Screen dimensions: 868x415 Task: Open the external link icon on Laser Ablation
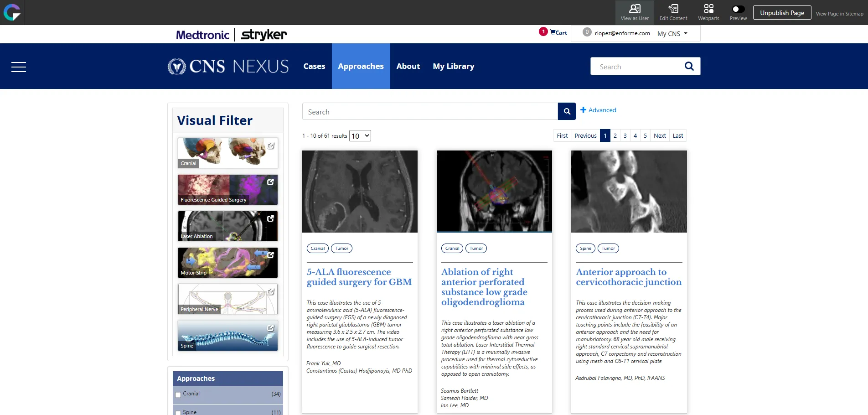tap(270, 218)
